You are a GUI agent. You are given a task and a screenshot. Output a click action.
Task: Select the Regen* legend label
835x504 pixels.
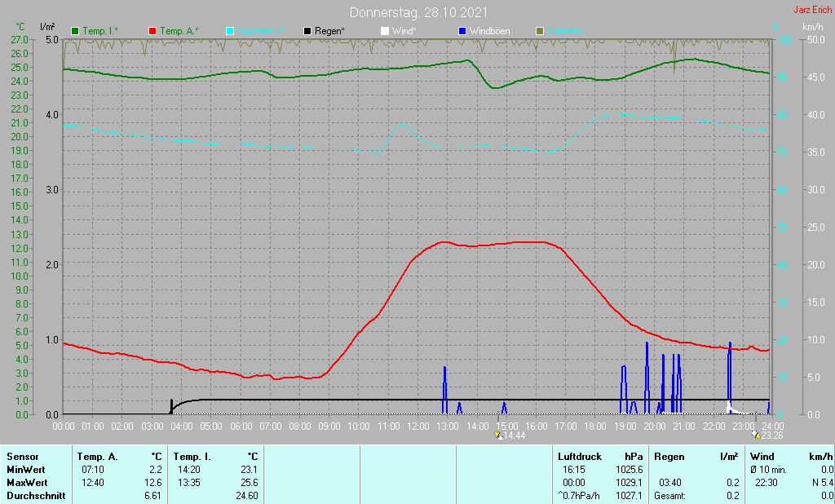point(329,31)
